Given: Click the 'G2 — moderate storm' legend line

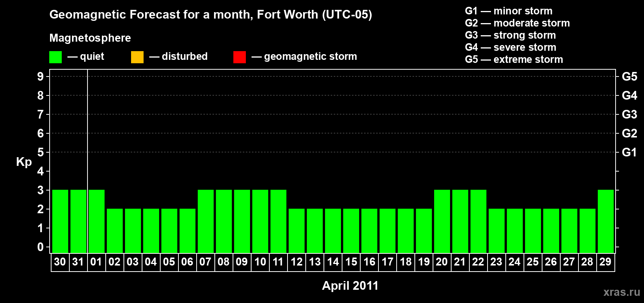Looking at the screenshot, I should coord(517,23).
